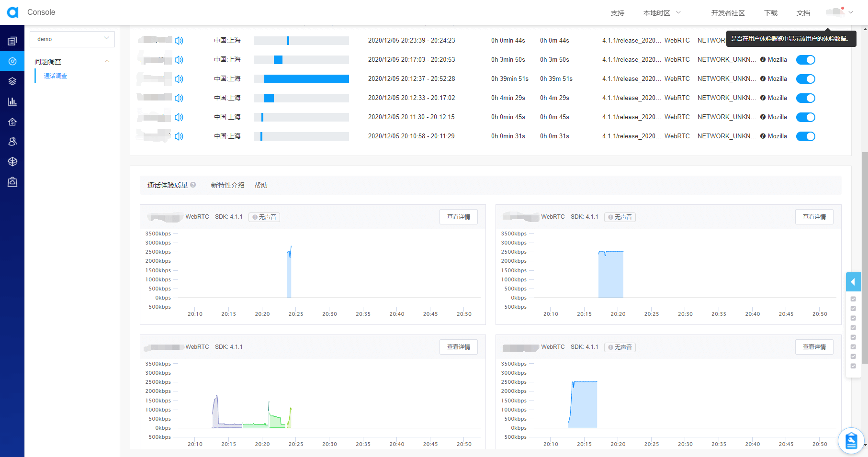
Task: Select the 通话体验质量 tab
Action: pos(168,185)
